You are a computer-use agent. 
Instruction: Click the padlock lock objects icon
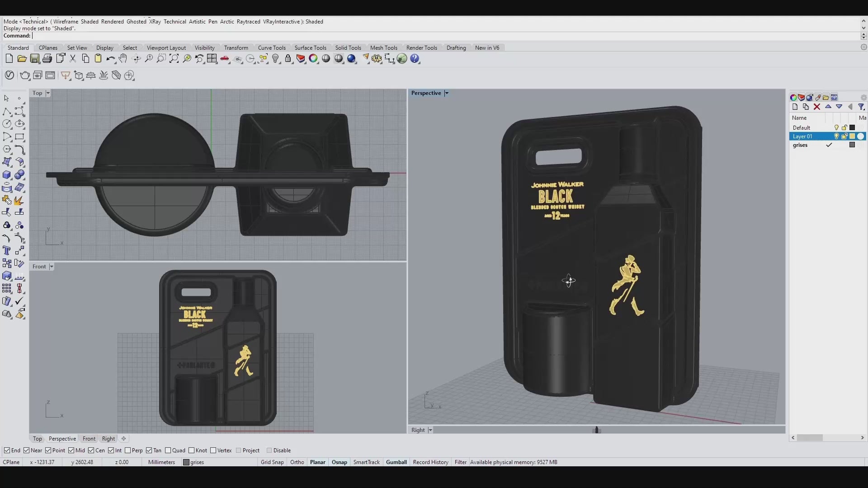[x=288, y=58]
